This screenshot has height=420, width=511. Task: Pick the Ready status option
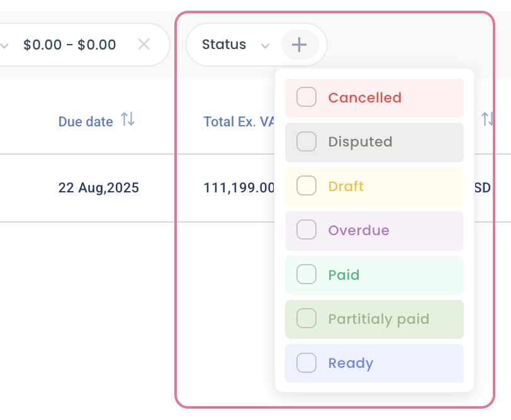click(x=351, y=363)
